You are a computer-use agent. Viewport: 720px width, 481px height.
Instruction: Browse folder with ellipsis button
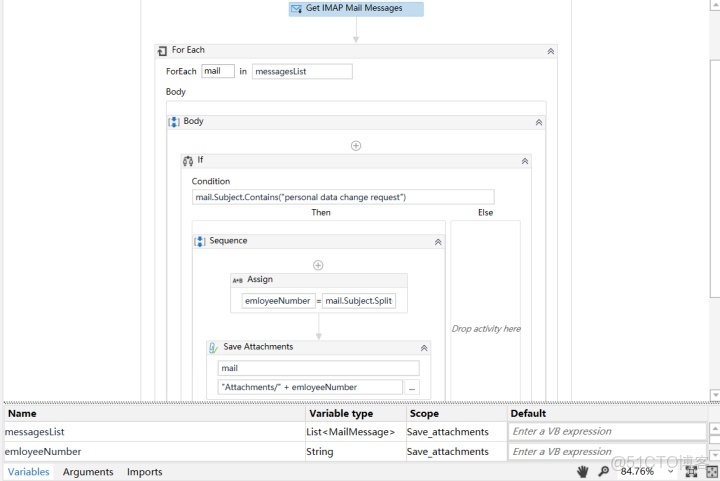pyautogui.click(x=412, y=387)
